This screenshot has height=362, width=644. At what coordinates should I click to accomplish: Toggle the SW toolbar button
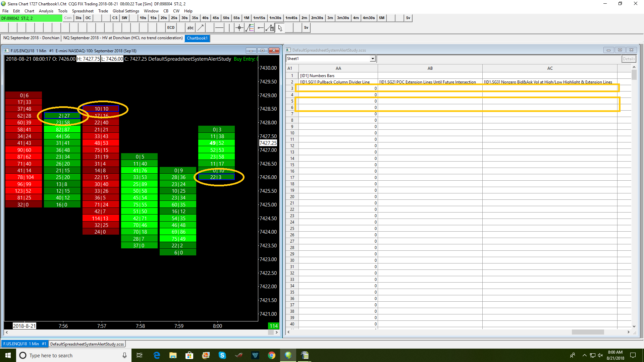(x=124, y=18)
